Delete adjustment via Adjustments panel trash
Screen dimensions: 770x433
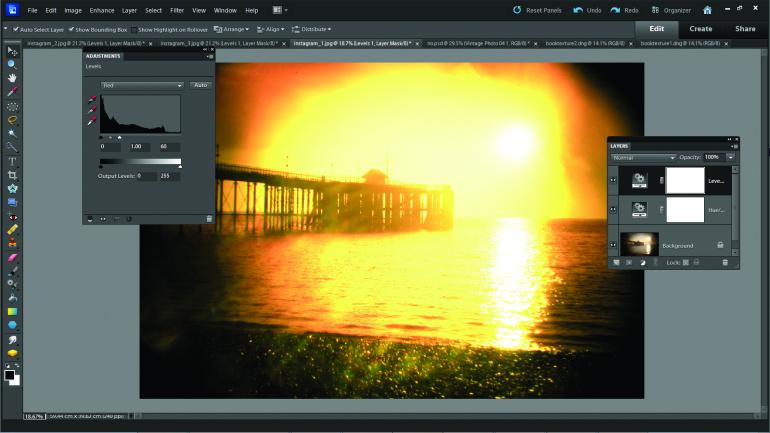(x=209, y=219)
